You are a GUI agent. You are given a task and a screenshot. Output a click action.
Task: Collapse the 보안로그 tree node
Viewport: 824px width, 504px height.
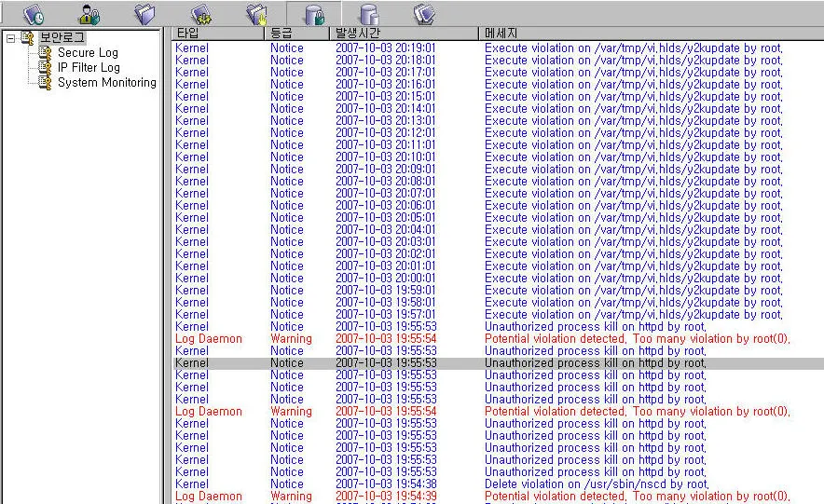point(10,38)
